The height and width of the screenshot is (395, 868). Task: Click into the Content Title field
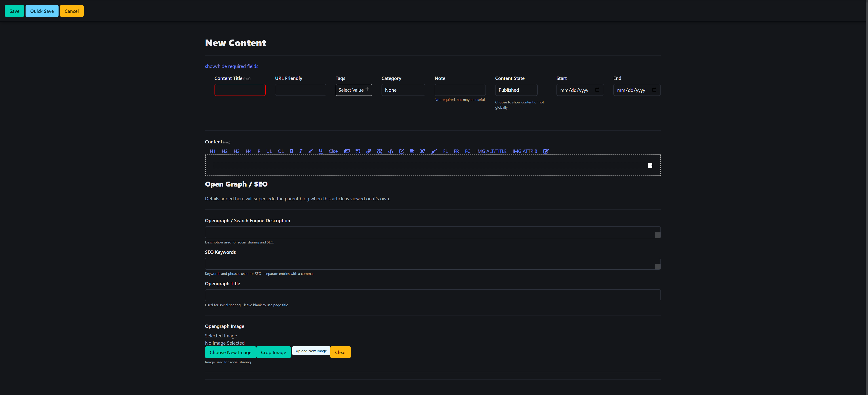[x=240, y=90]
